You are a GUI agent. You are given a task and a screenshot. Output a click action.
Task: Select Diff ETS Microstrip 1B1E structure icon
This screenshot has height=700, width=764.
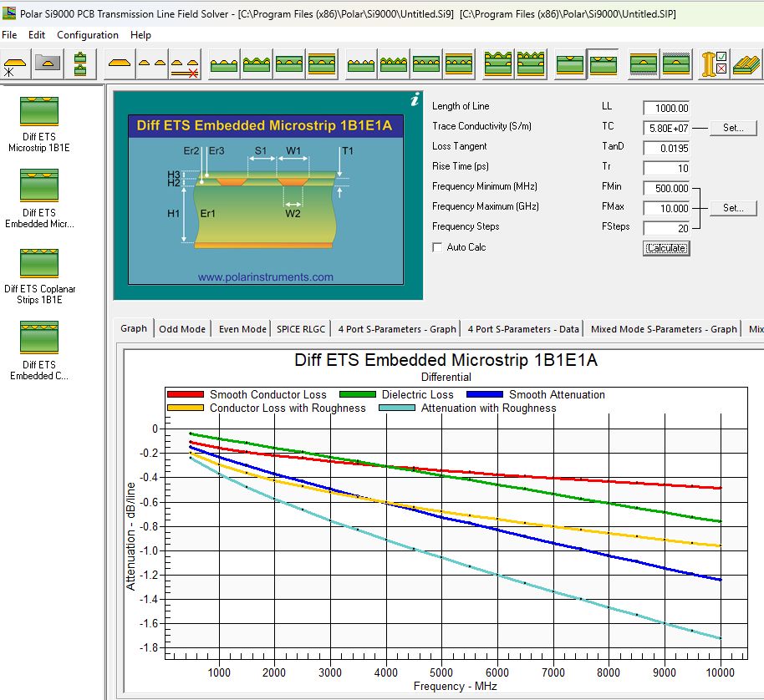[x=39, y=111]
